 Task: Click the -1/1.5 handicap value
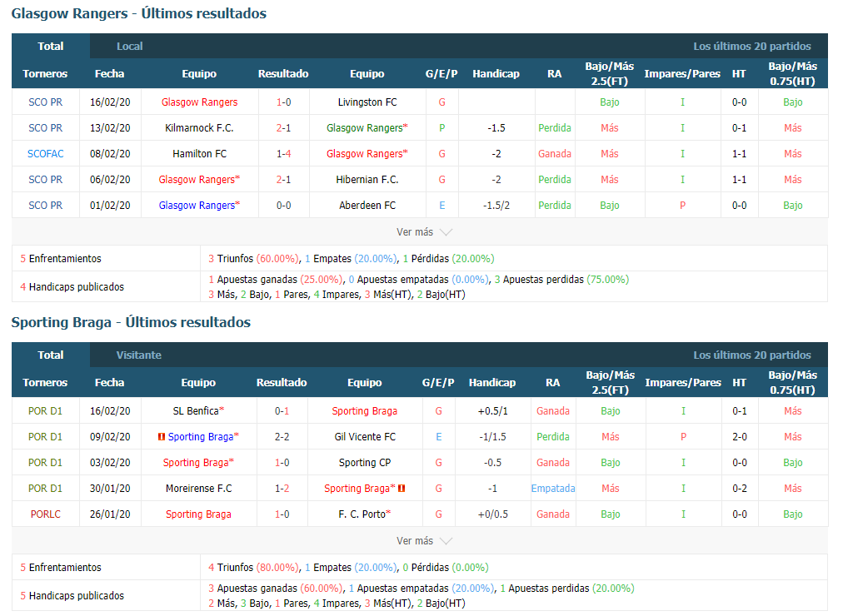coord(492,437)
